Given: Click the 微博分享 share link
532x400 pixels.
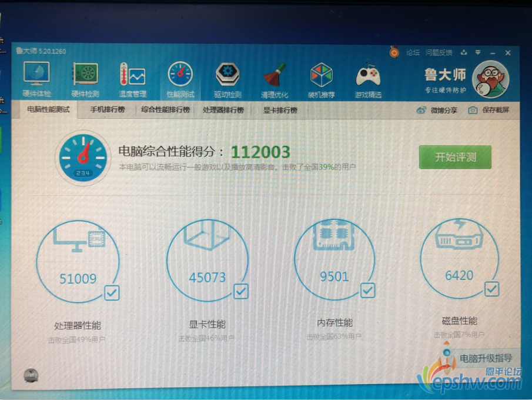Looking at the screenshot, I should [x=444, y=110].
